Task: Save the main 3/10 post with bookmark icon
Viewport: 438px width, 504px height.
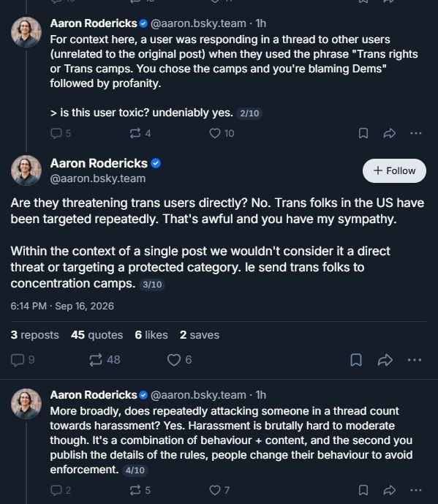Action: point(356,360)
